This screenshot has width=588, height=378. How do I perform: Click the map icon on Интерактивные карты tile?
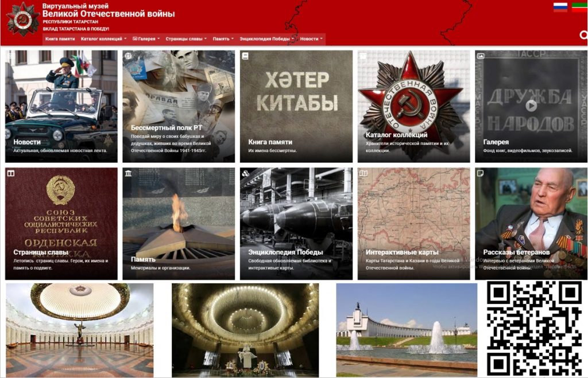tap(363, 173)
